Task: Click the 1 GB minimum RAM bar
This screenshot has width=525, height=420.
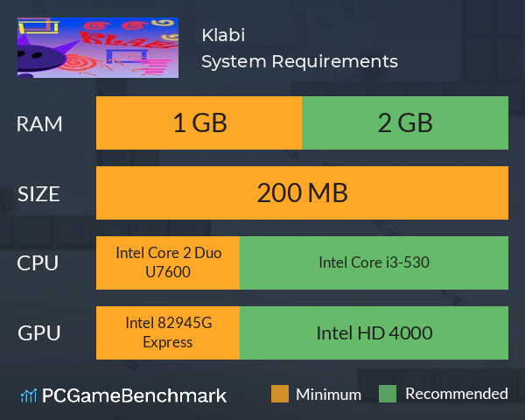Action: 199,122
